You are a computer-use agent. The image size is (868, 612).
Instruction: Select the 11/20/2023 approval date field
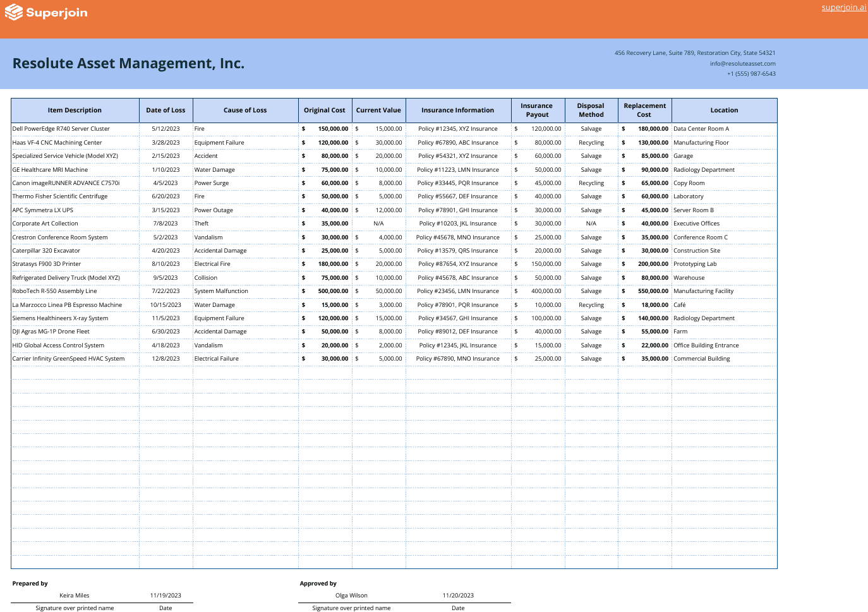coord(458,596)
